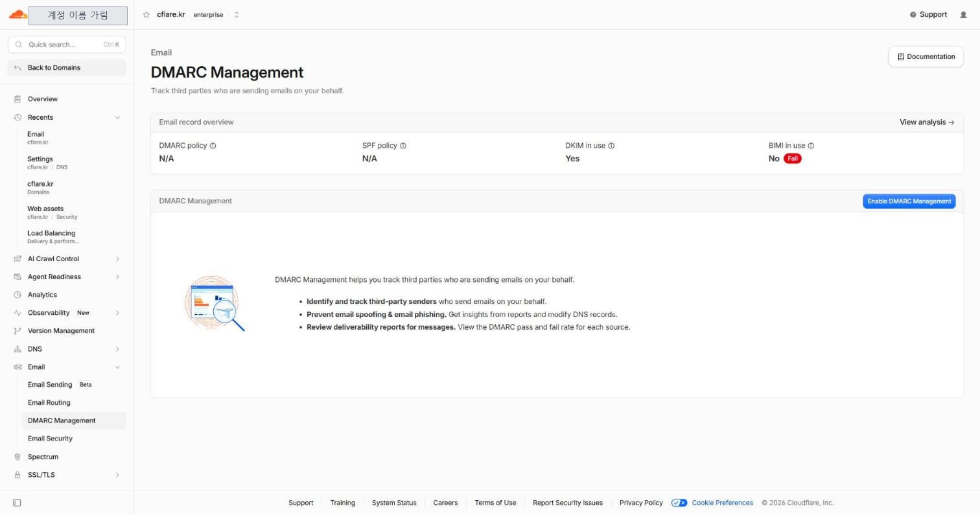Open the domain switcher dropdown arrows

pyautogui.click(x=237, y=15)
